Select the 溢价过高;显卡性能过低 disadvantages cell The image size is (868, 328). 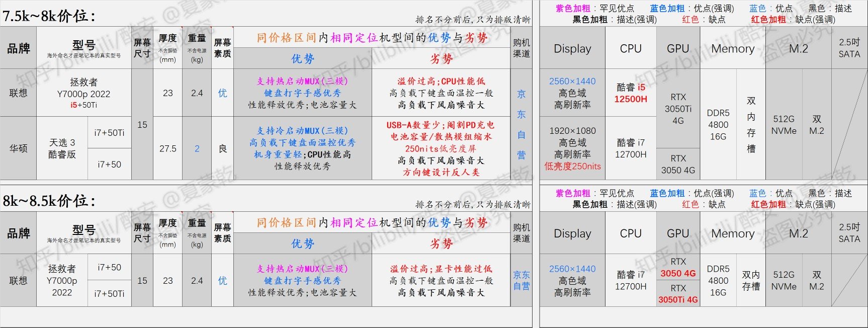coord(441,281)
